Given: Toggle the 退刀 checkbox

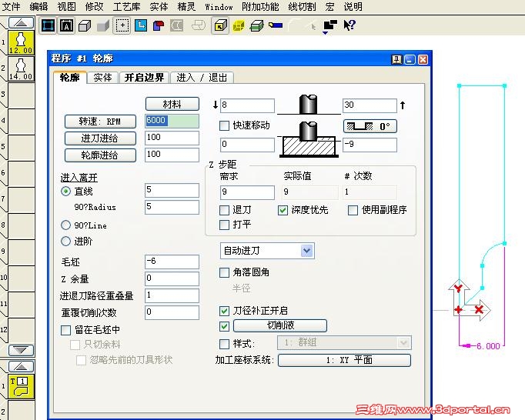Looking at the screenshot, I should point(224,210).
